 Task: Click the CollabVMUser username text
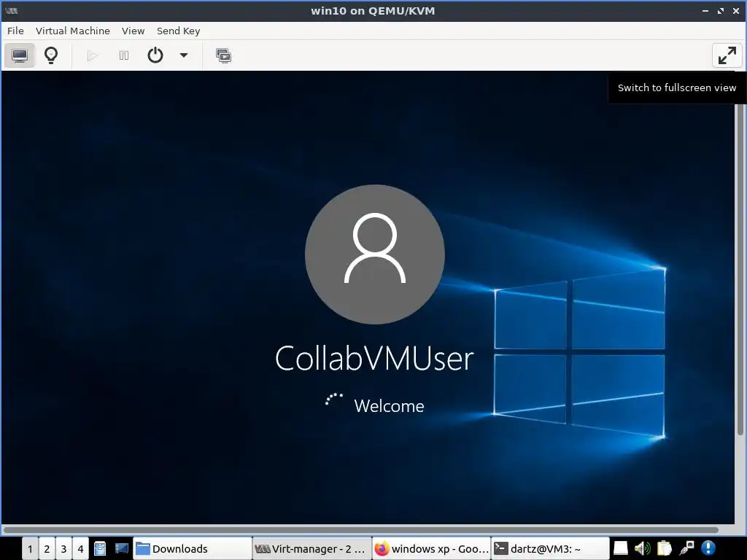(374, 359)
